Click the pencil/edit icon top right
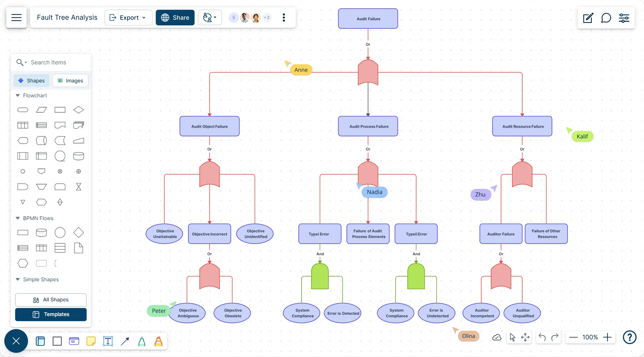The width and height of the screenshot is (644, 357). click(588, 18)
